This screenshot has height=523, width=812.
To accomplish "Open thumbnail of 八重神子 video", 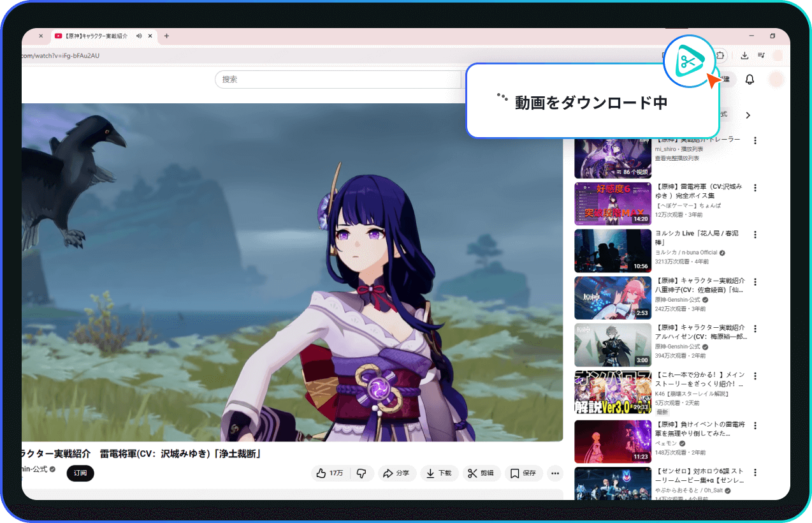I will (613, 298).
